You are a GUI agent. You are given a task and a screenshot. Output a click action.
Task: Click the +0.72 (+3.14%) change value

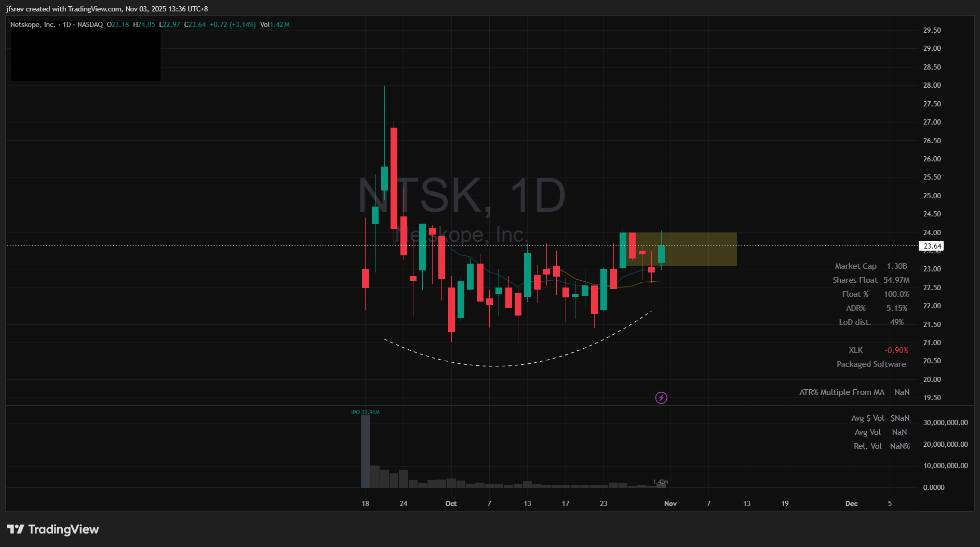point(233,24)
